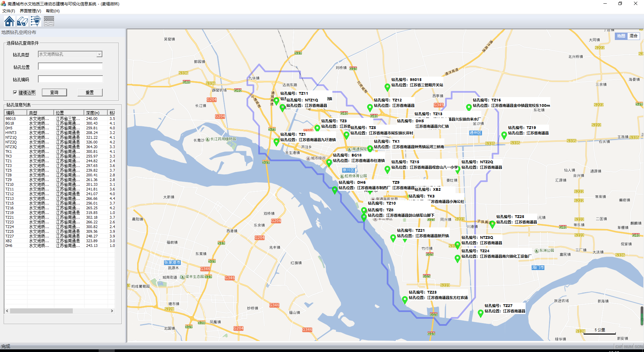Open the home view toolbar icon
This screenshot has width=644, height=352.
click(9, 21)
